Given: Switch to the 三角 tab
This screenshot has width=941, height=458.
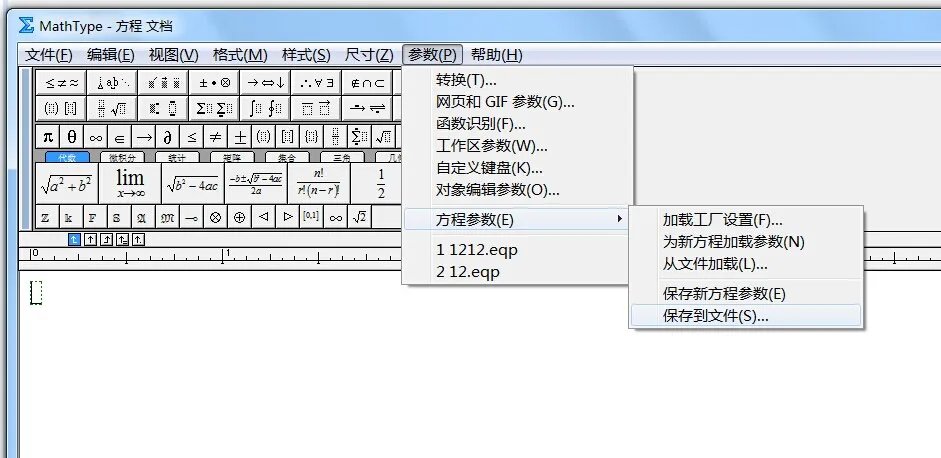Looking at the screenshot, I should click(342, 157).
